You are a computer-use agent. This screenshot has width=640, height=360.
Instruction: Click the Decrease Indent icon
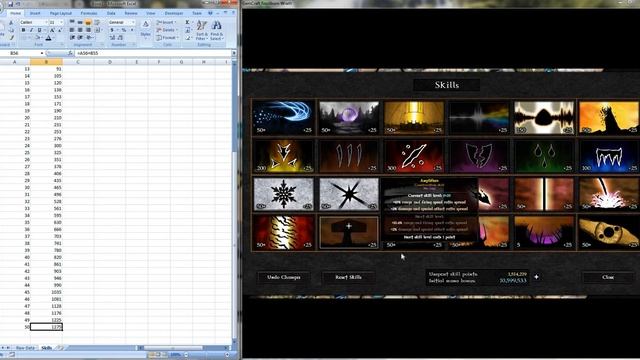tap(72, 38)
